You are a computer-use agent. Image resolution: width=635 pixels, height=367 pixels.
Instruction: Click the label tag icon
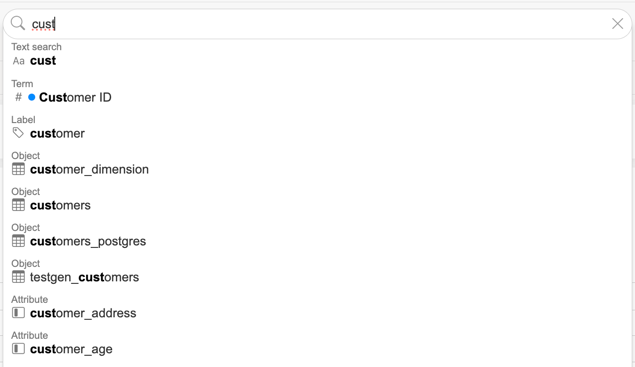18,133
